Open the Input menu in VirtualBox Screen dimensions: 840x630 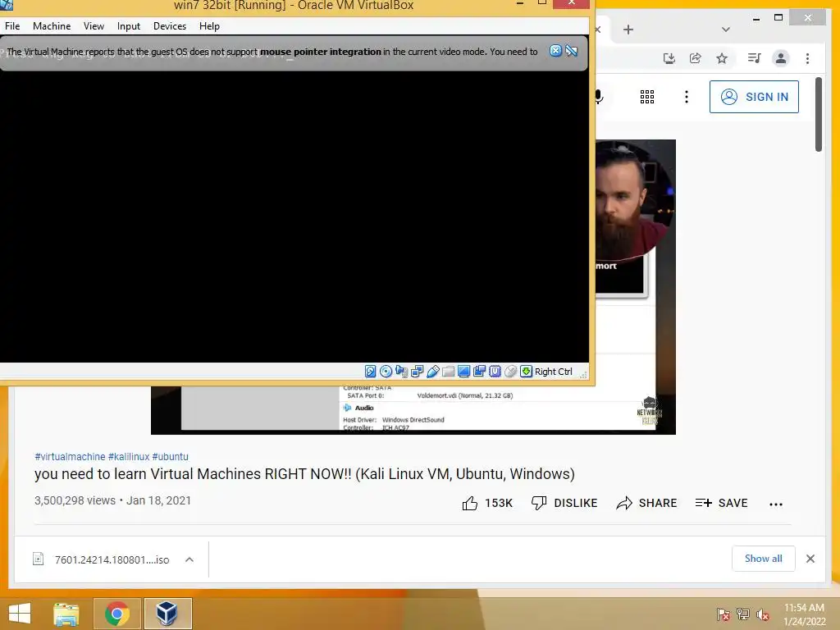(x=129, y=25)
